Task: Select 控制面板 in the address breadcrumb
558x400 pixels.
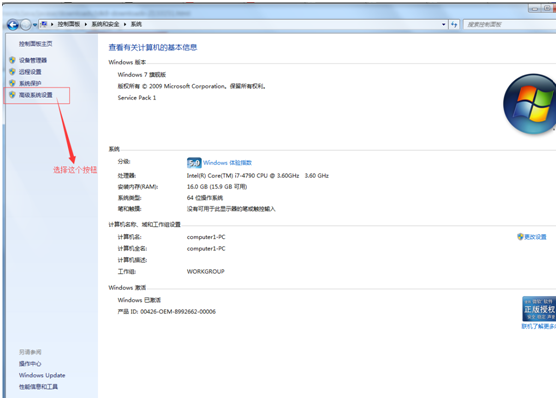Action: pyautogui.click(x=69, y=24)
